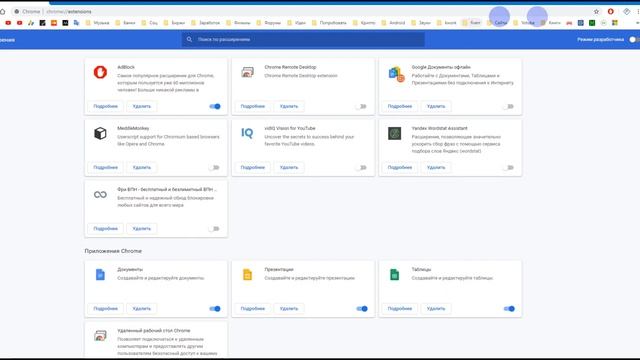640x360 pixels.
Task: Open Подробнее for Google Документы офлайн
Action: (400, 107)
